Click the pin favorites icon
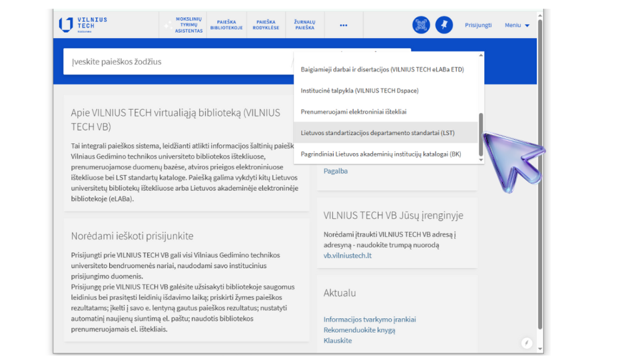 coord(444,25)
